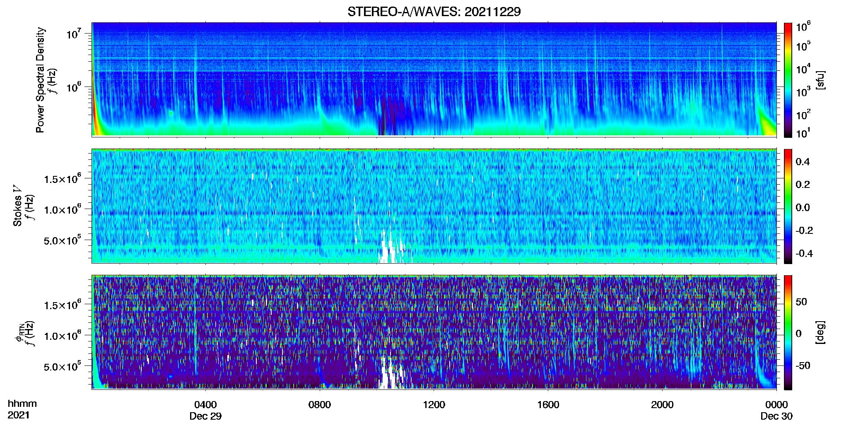Screen dimensions: 868x447
Task: Select the 1.5×10^6 tick on the Stokes V panel
Action: (x=63, y=179)
